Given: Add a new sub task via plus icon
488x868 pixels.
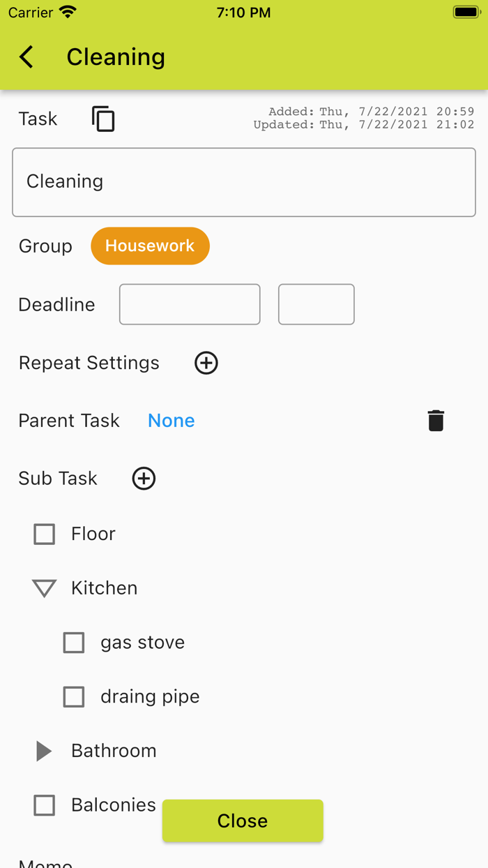Looking at the screenshot, I should tap(144, 479).
